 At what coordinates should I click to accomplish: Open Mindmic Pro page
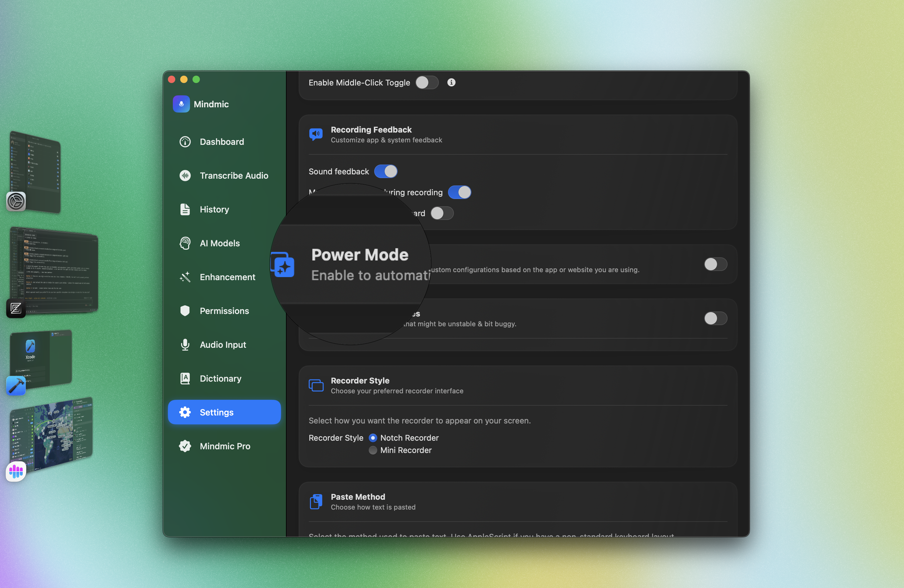[x=225, y=446]
